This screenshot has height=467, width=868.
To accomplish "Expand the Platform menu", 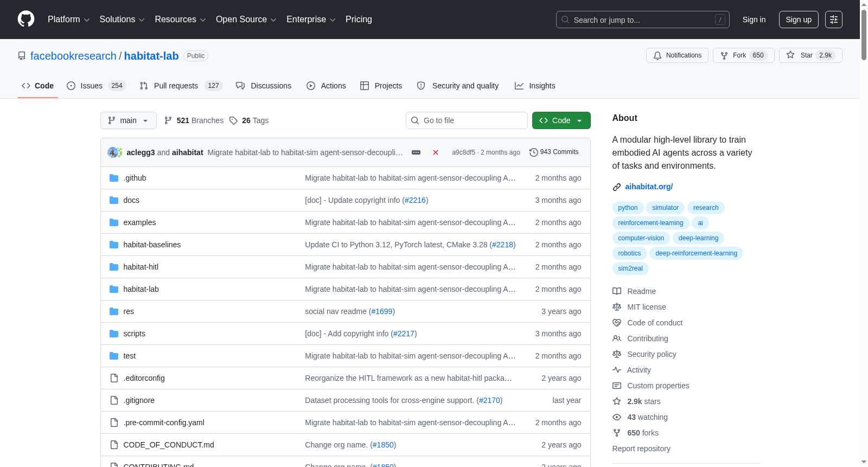I will click(x=68, y=20).
